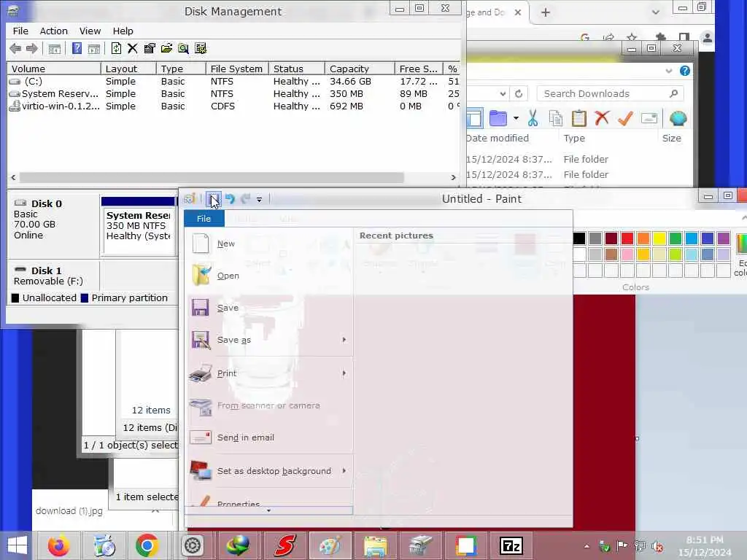Open the new folder dropdown arrow in Explorer
Viewport: 747px width, 560px height.
pos(516,118)
